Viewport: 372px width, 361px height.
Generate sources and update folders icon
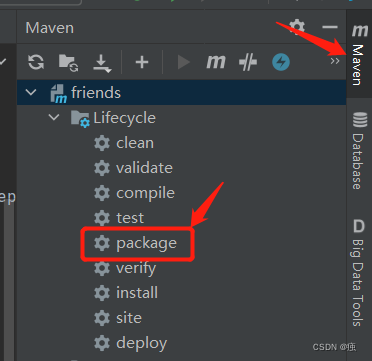68,62
